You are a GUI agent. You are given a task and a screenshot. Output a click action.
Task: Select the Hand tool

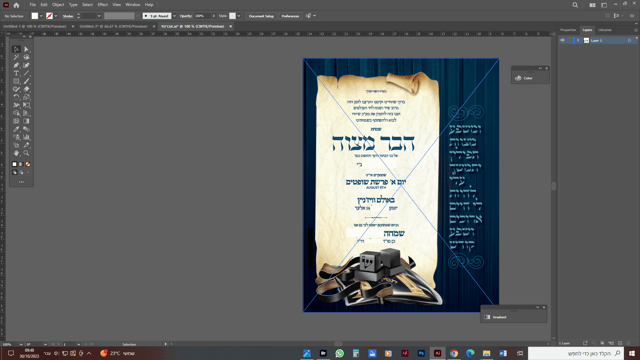click(16, 153)
